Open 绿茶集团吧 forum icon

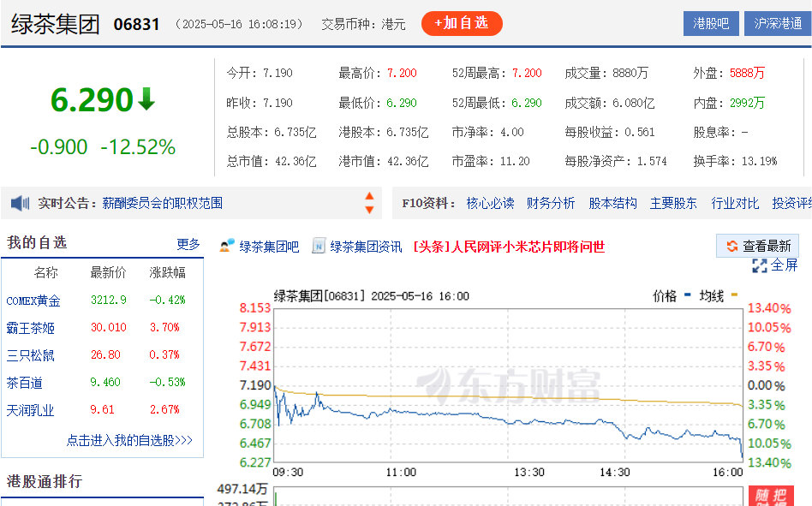[227, 246]
